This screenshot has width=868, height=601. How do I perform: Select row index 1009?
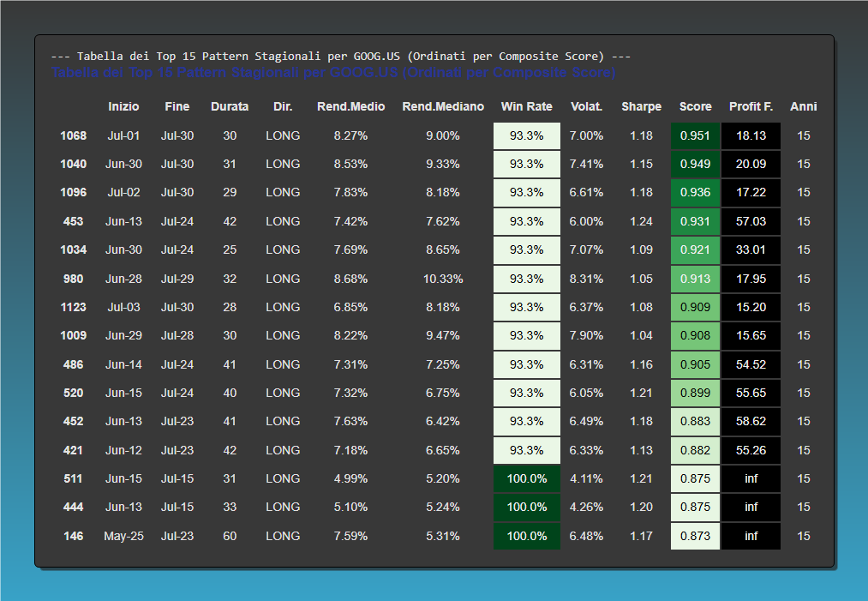pyautogui.click(x=73, y=336)
